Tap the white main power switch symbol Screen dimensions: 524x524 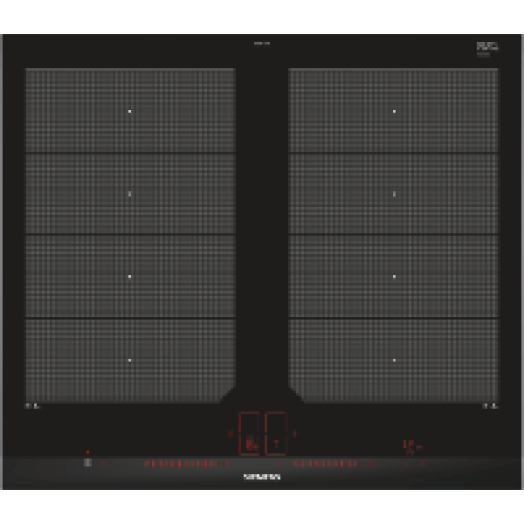tap(88, 463)
